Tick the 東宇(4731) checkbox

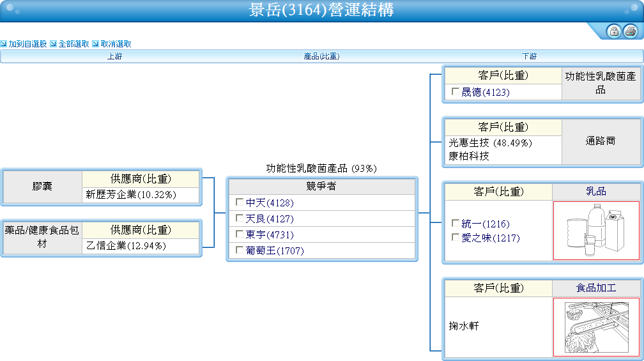240,234
